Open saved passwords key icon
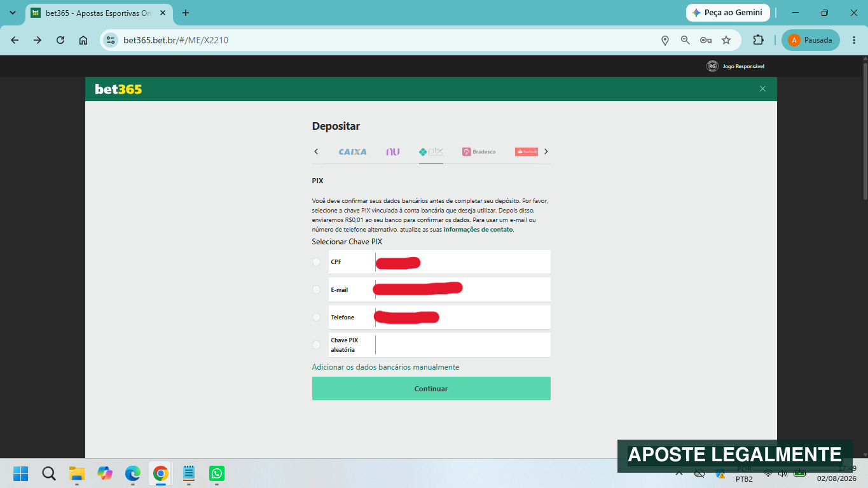The image size is (868, 488). tap(706, 40)
